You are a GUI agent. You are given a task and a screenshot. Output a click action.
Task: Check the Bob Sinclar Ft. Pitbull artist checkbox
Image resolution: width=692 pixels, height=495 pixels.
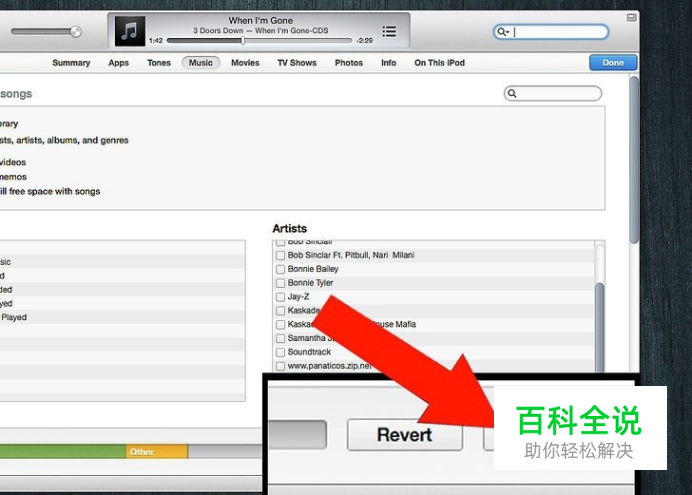pos(280,255)
